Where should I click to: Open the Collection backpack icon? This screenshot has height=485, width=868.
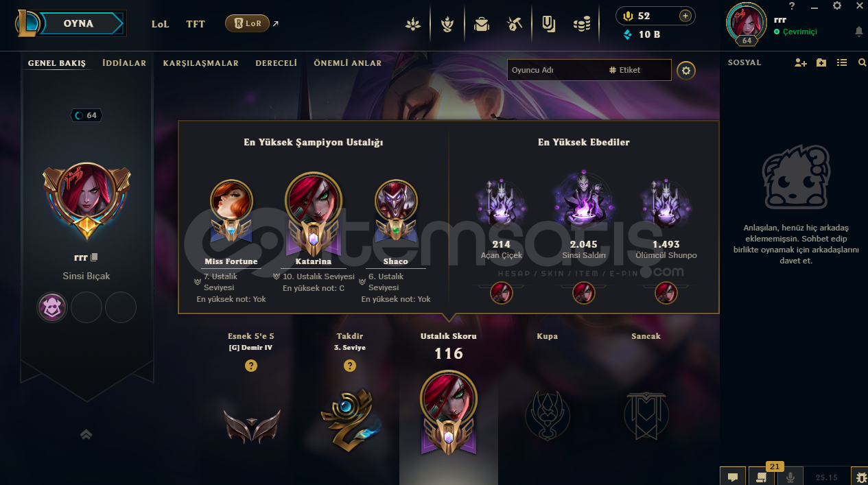point(481,25)
